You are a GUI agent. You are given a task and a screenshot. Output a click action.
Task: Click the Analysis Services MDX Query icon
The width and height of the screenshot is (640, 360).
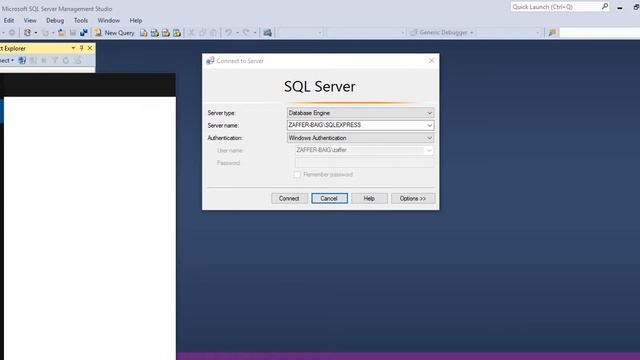click(155, 33)
